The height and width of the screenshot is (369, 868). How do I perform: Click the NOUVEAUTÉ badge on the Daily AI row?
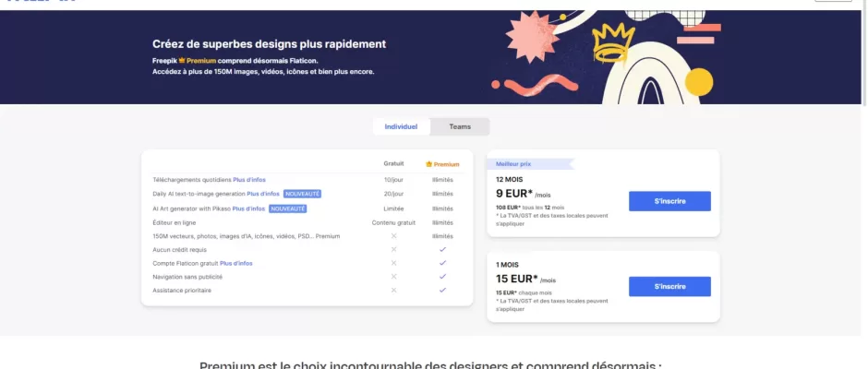click(x=302, y=194)
